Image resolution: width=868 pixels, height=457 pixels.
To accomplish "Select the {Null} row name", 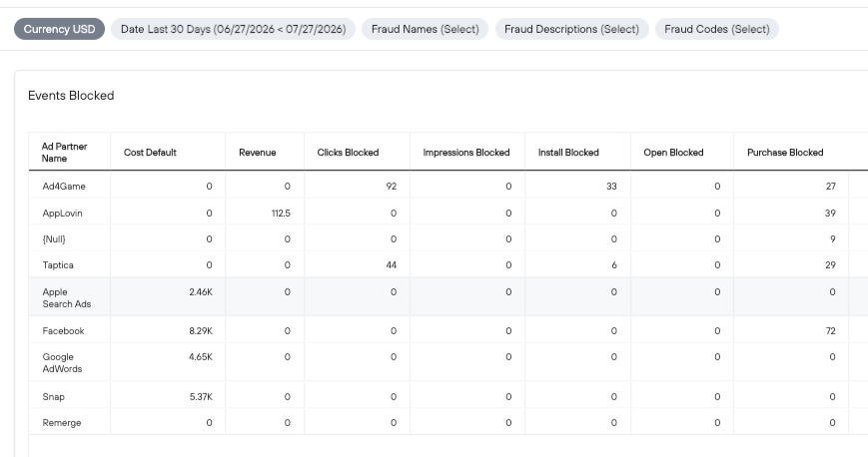I will 54,239.
